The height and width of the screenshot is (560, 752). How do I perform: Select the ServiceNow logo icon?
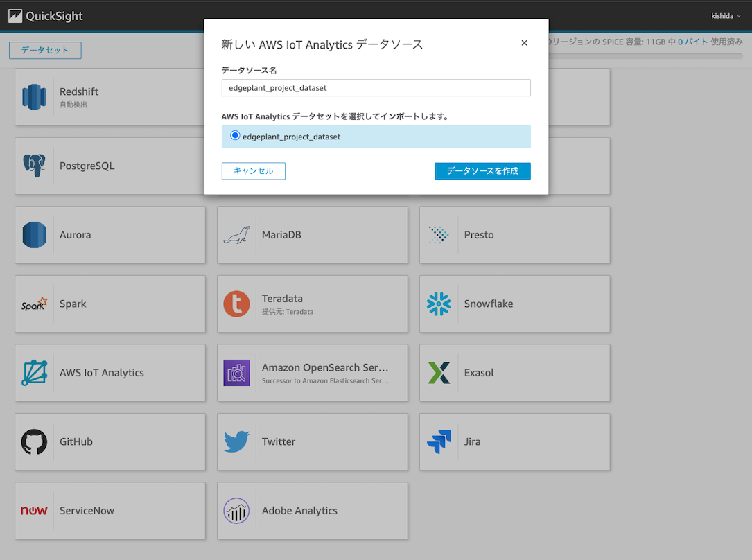[x=34, y=511]
